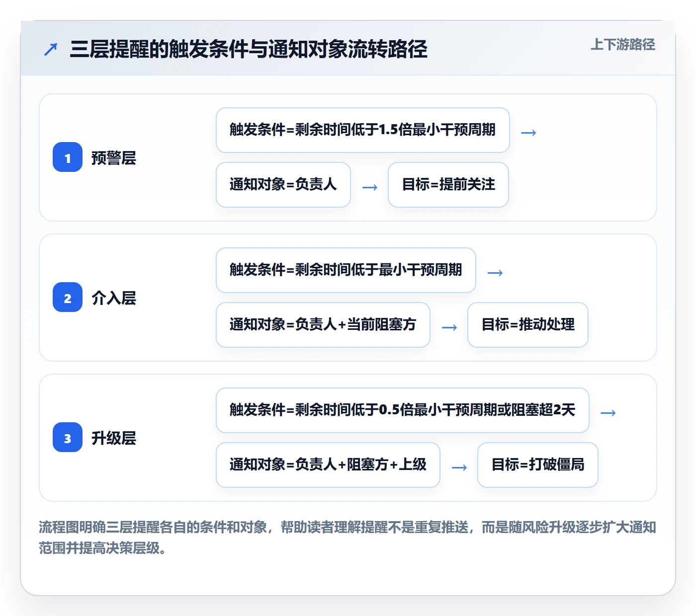Image resolution: width=696 pixels, height=616 pixels.
Task: Click the 上下游路径 label in header
Action: coord(623,45)
